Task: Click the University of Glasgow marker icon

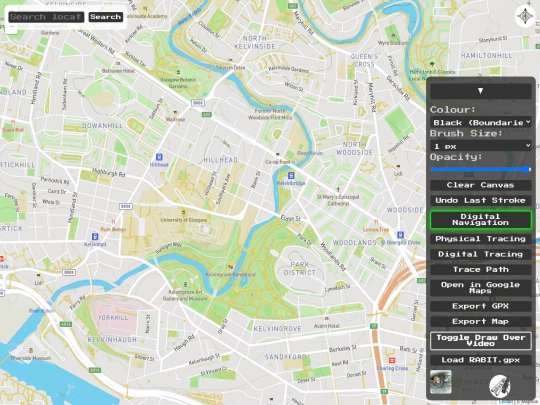Action: click(x=184, y=212)
